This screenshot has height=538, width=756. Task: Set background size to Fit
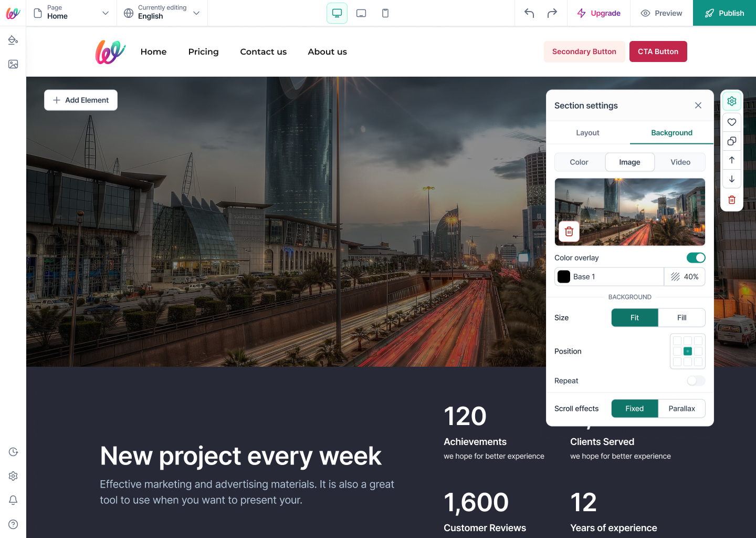635,318
